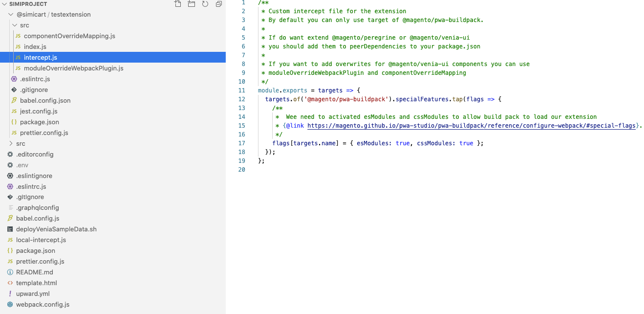Click line number 11 in the gutter
Viewport: 644px width, 314px height.
(241, 90)
